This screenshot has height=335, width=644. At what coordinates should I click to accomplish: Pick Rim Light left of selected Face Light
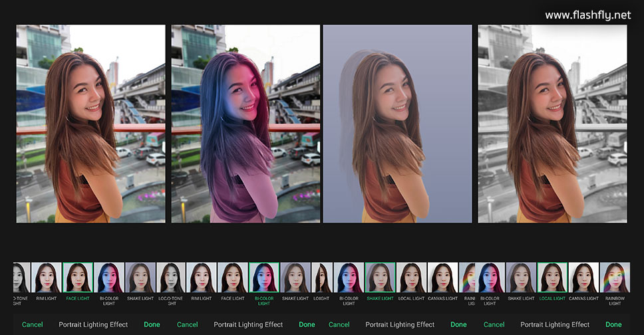[x=47, y=278]
